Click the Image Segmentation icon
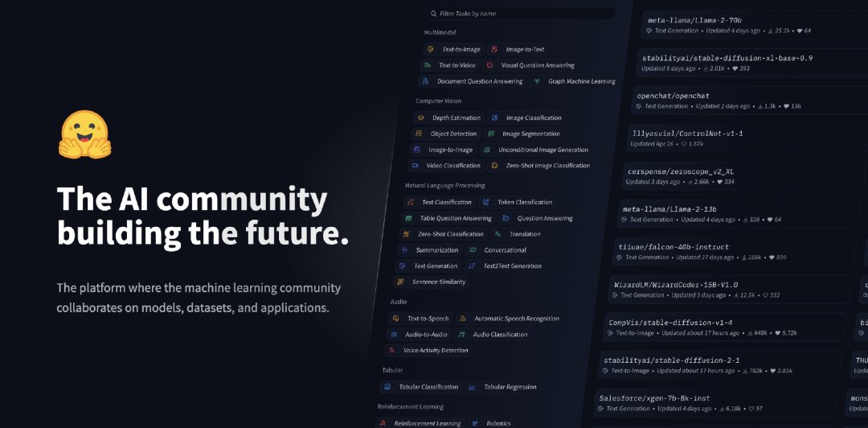Screen dimensions: 868x428 490,134
